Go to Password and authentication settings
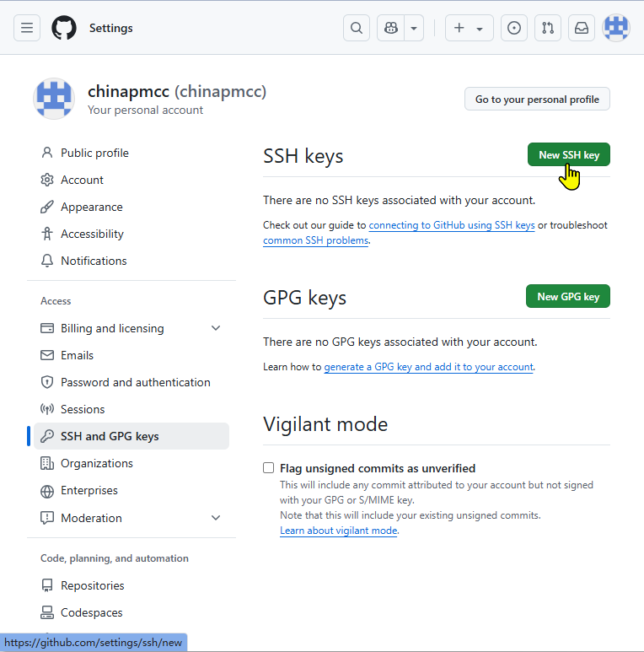The width and height of the screenshot is (644, 652). click(x=135, y=382)
